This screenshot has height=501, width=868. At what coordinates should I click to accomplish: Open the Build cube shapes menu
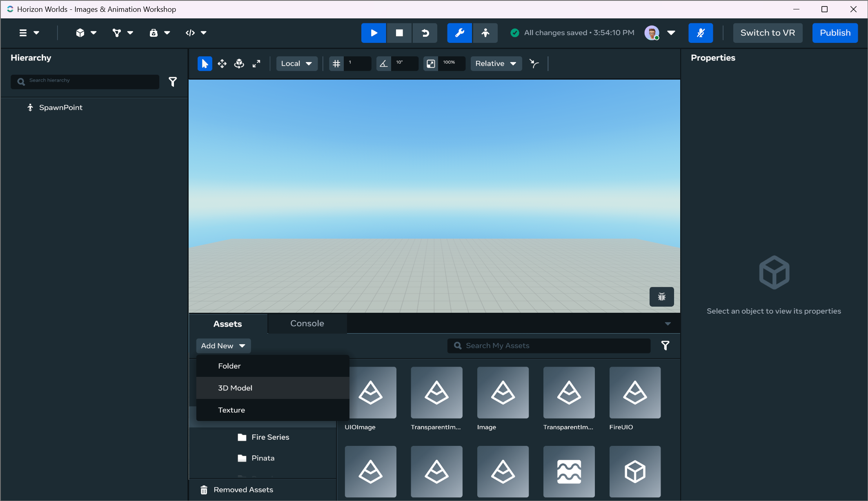coord(86,33)
